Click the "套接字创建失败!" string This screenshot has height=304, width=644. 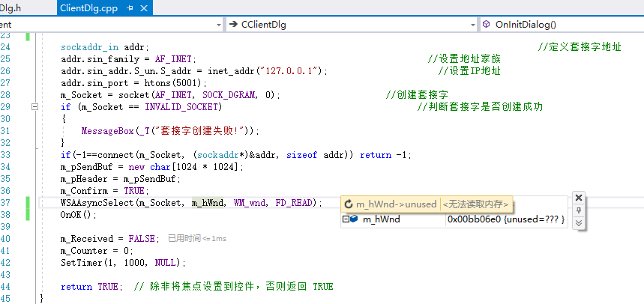pos(199,131)
